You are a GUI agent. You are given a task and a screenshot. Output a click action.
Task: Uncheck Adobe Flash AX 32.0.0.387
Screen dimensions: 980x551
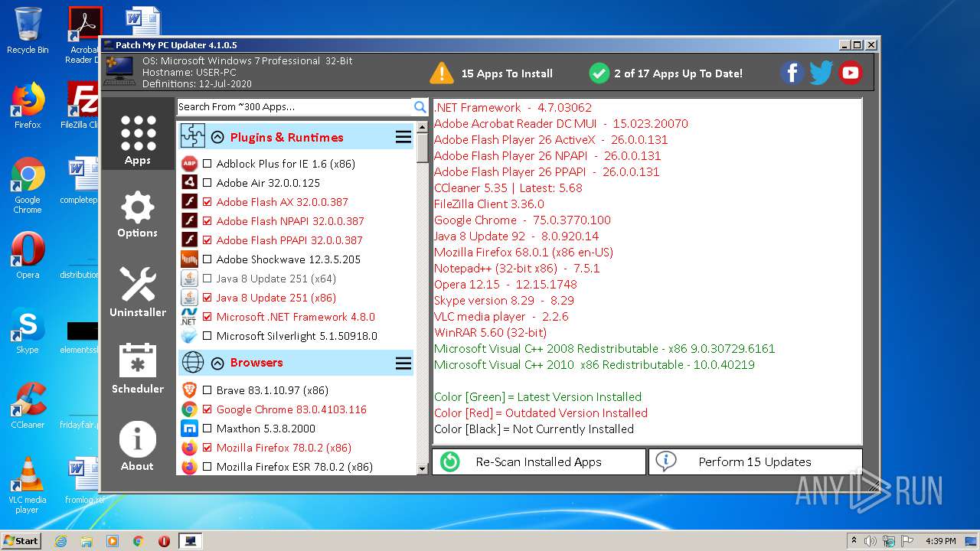click(x=207, y=202)
